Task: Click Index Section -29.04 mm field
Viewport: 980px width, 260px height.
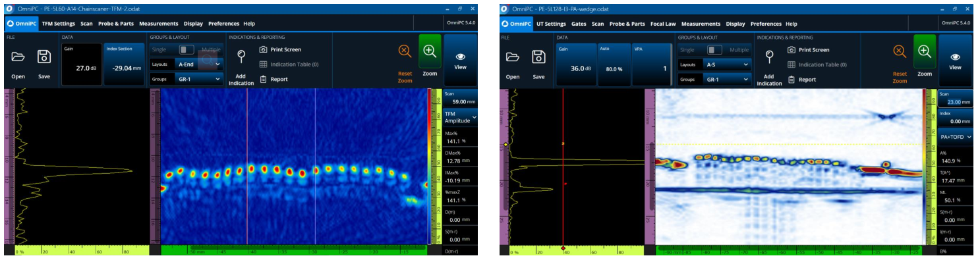Action: (124, 65)
